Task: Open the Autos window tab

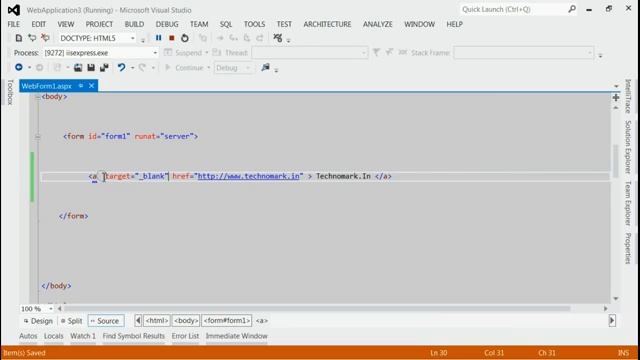Action: pyautogui.click(x=28, y=336)
